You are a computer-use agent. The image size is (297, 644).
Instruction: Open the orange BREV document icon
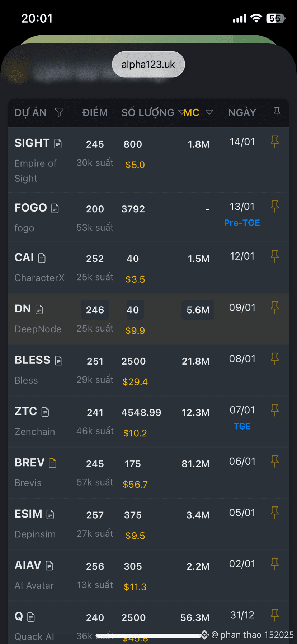(53, 463)
